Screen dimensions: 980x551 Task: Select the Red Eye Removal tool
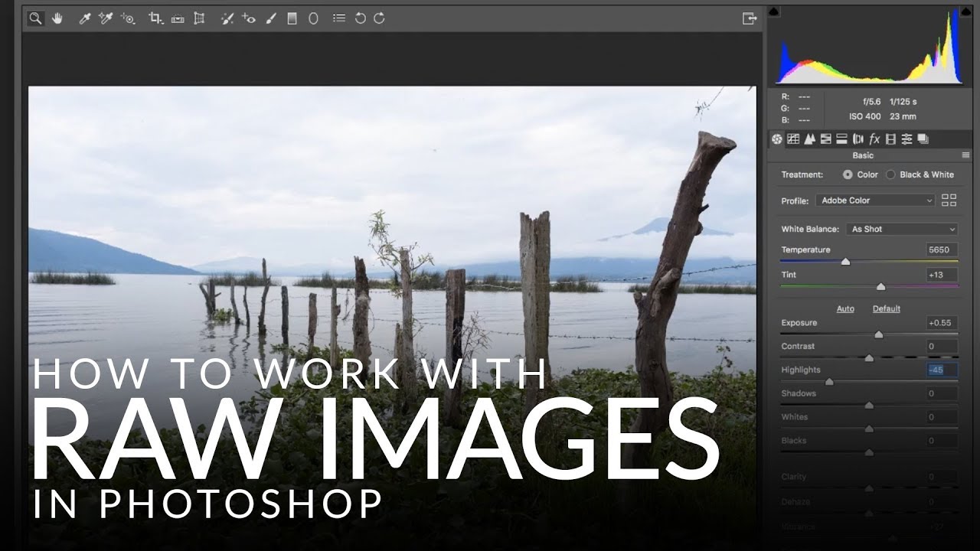click(248, 18)
